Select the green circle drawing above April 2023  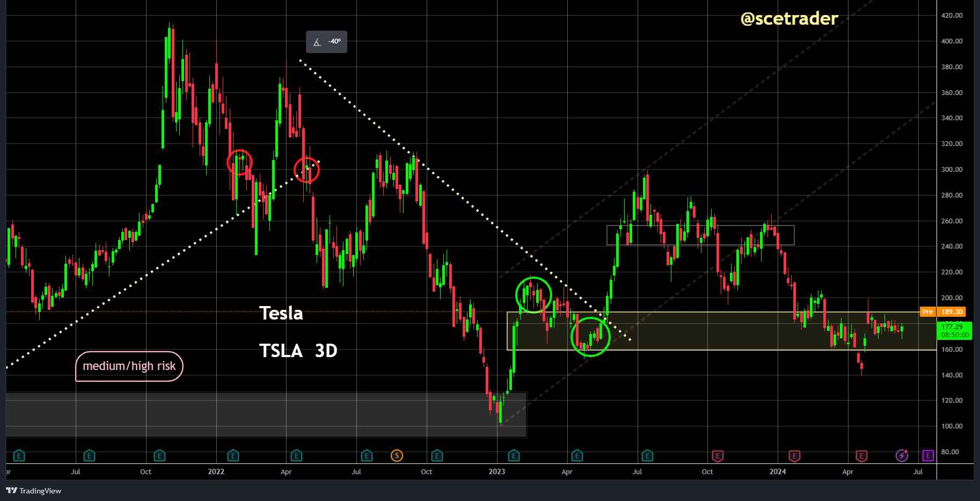click(590, 337)
